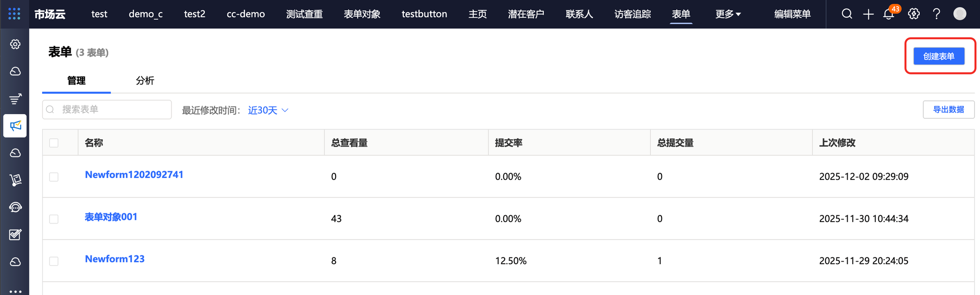Image resolution: width=980 pixels, height=295 pixels.
Task: Open the settings gear in top bar
Action: pyautogui.click(x=914, y=14)
